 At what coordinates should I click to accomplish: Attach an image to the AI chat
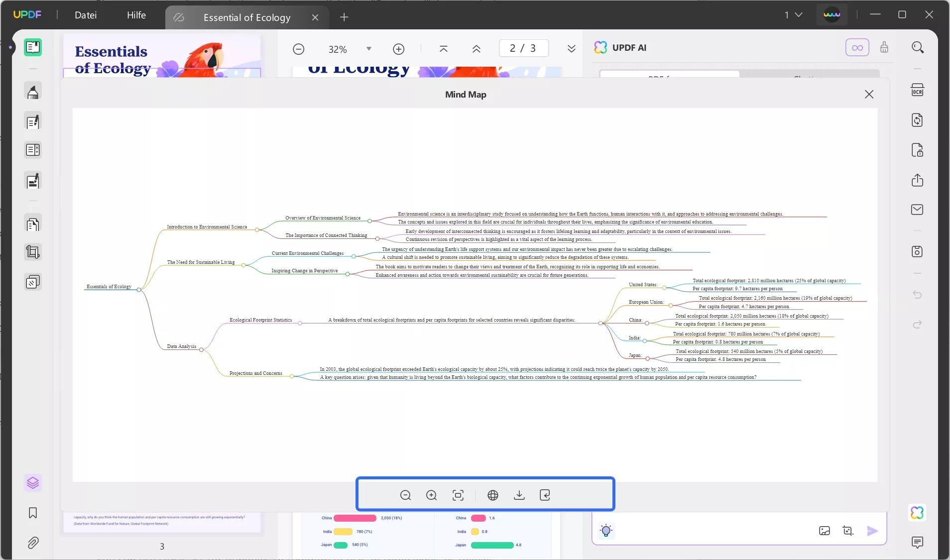point(825,531)
